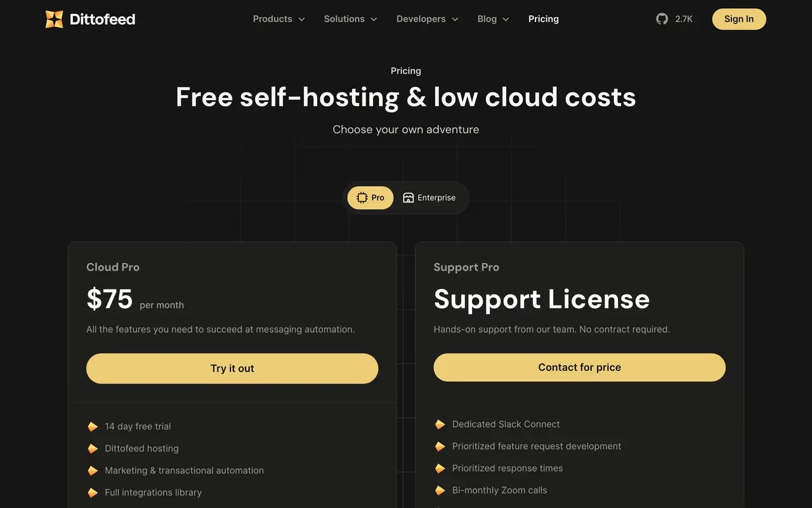The width and height of the screenshot is (812, 508).
Task: Click bullet icon beside Full integrations library
Action: pos(93,492)
